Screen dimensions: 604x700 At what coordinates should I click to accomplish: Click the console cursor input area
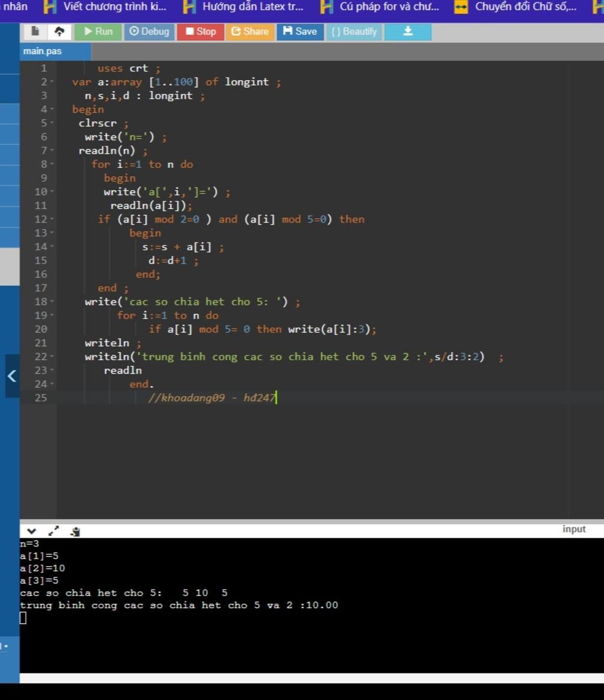[x=23, y=618]
